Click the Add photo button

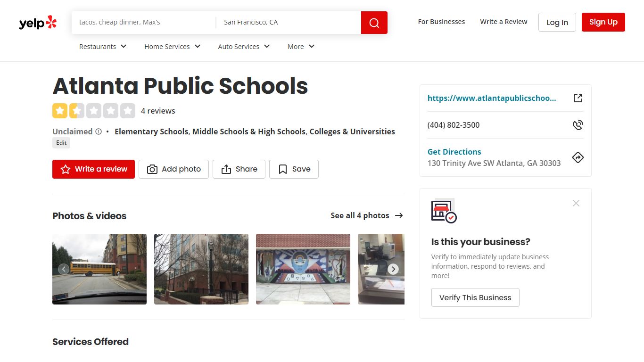click(173, 169)
